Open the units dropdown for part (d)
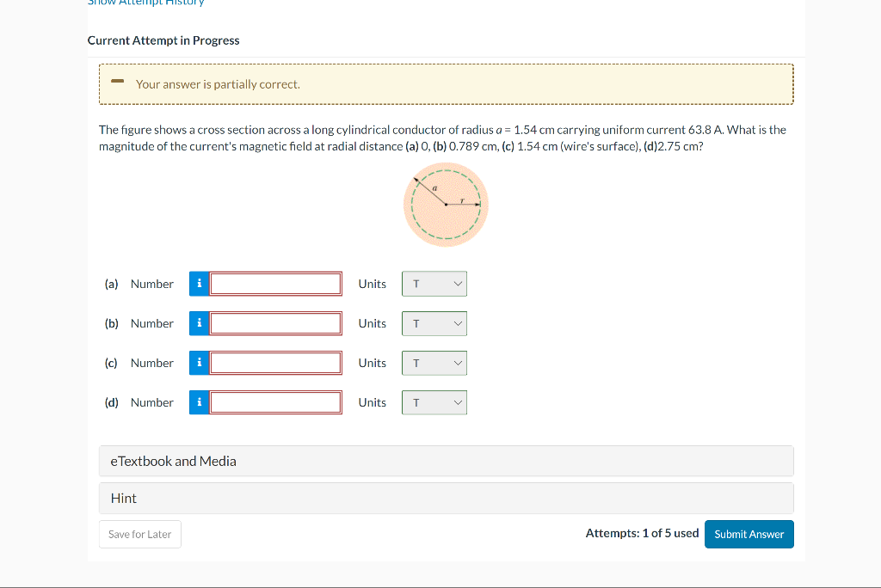The width and height of the screenshot is (881, 588). click(434, 402)
